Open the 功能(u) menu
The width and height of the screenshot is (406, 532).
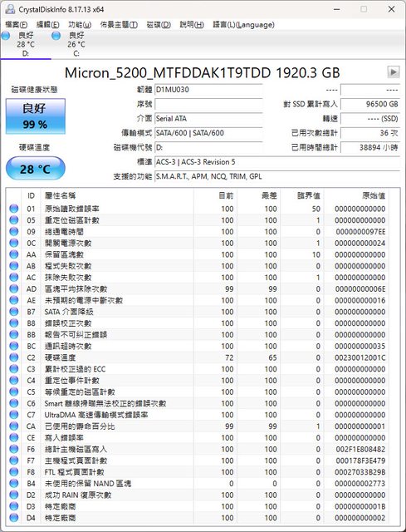tap(80, 25)
